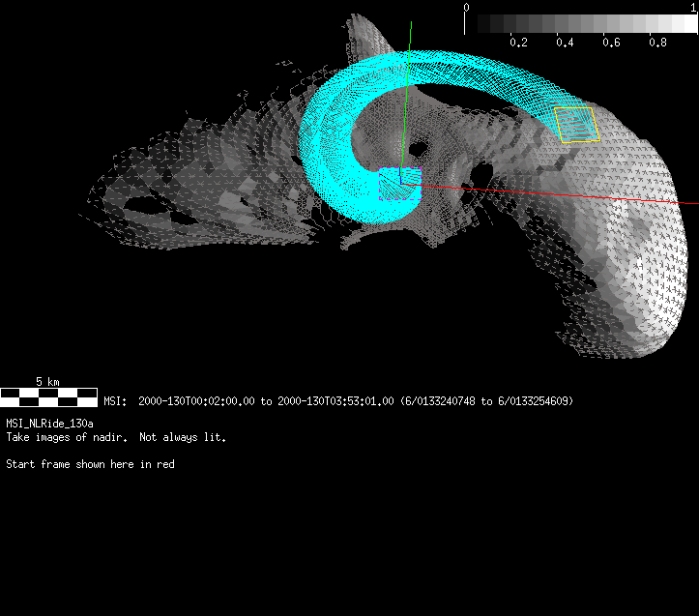Click the 'Not always lit.' text
The width and height of the screenshot is (699, 616).
click(183, 437)
